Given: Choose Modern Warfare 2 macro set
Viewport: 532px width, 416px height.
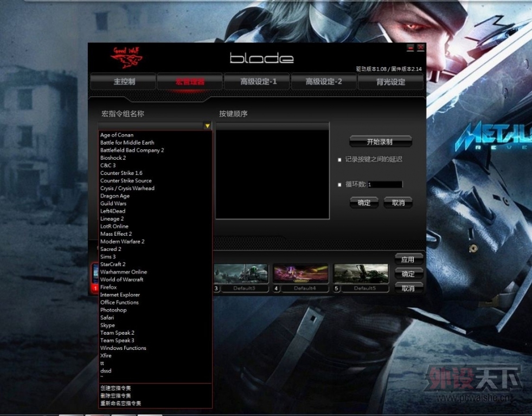Looking at the screenshot, I should click(x=123, y=242).
